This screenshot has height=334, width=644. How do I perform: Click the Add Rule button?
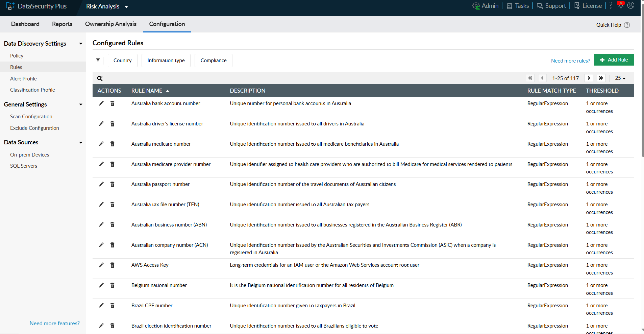(614, 59)
